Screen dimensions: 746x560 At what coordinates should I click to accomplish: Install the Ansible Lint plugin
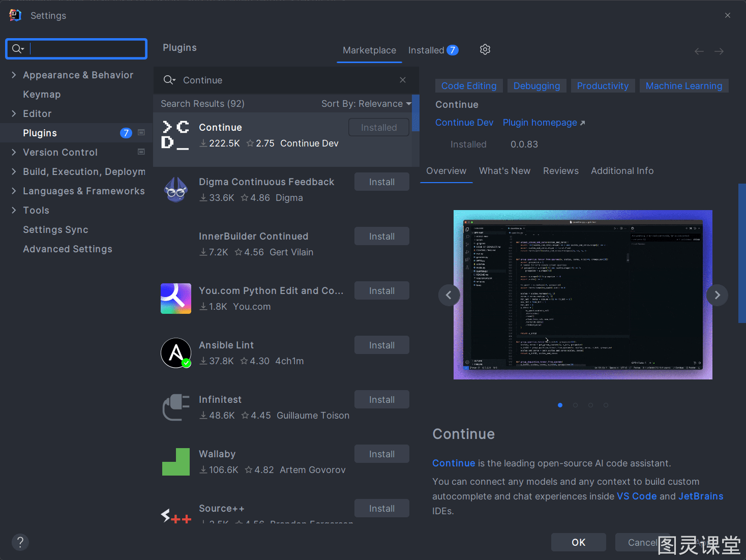pyautogui.click(x=382, y=345)
